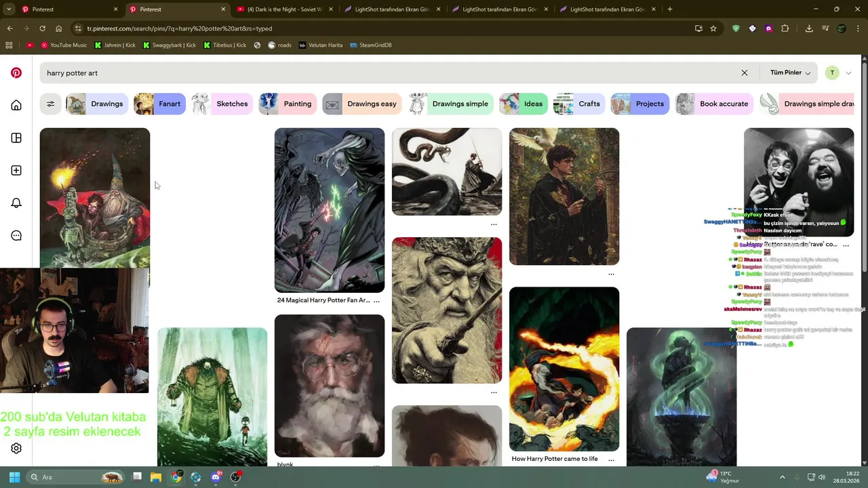The height and width of the screenshot is (488, 868).
Task: Open the 'Velutan Harita' bookmark
Action: coord(321,45)
